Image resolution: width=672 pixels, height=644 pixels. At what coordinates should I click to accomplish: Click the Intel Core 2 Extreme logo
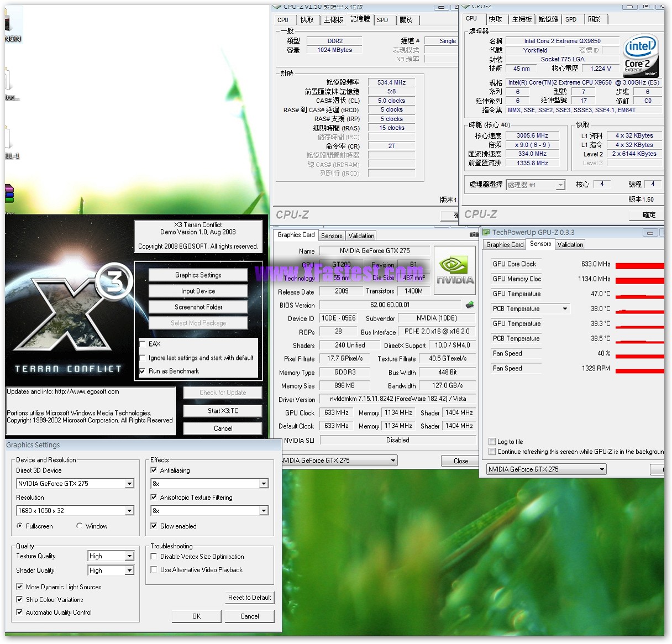pos(640,55)
